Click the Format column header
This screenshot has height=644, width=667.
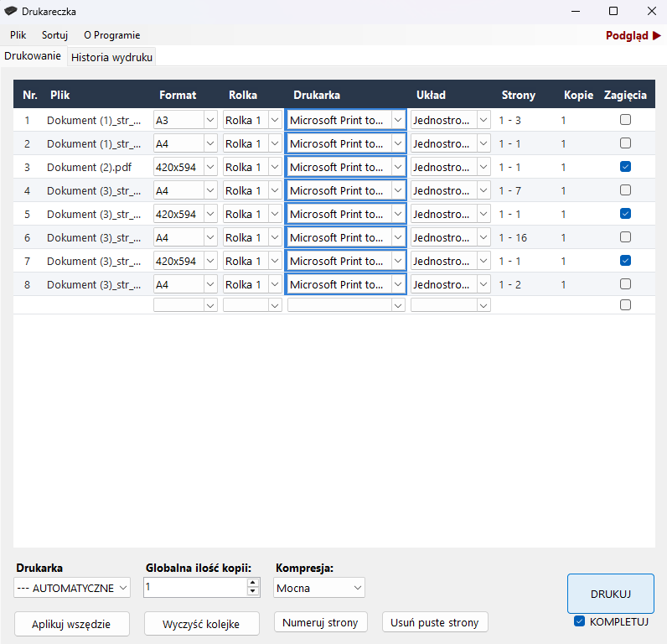[178, 95]
